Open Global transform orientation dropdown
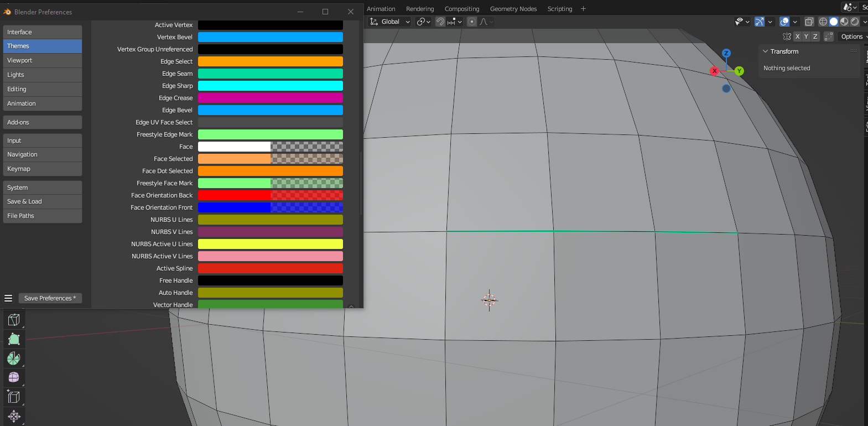The image size is (868, 426). pyautogui.click(x=390, y=22)
